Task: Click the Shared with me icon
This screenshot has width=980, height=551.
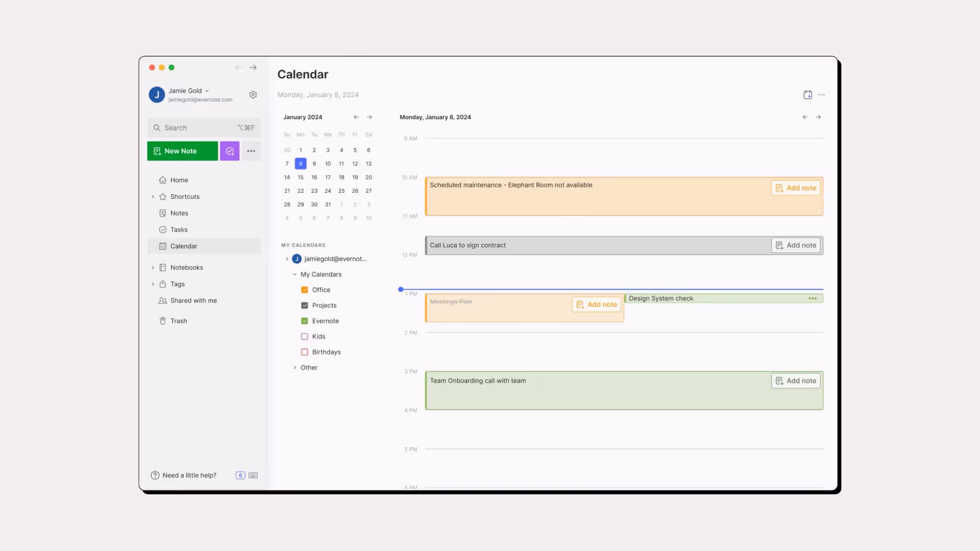Action: tap(162, 300)
